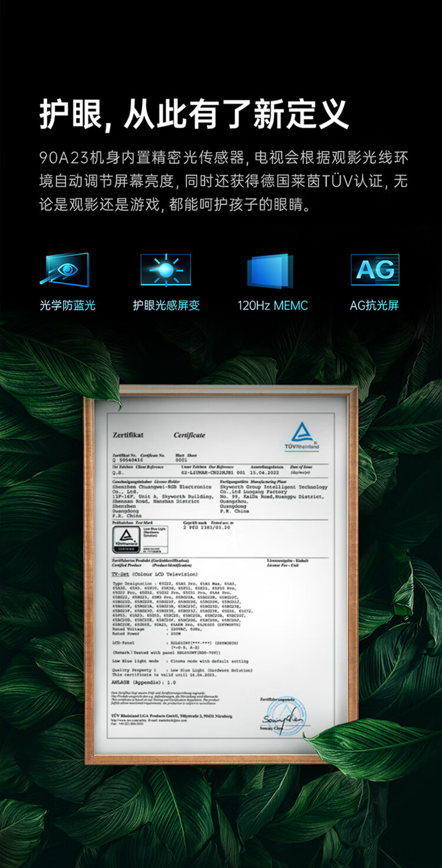Click the italic Certificate heading
The image size is (442, 868).
(x=189, y=435)
